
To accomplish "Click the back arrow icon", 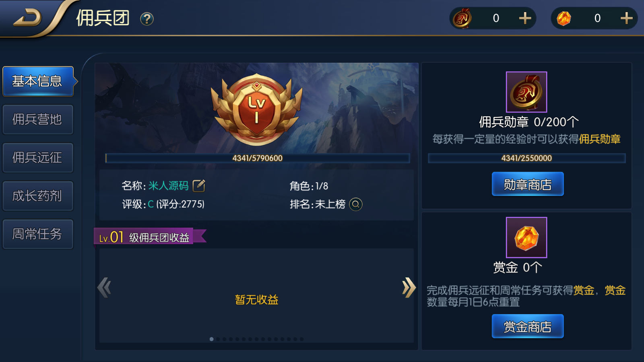I will (x=27, y=18).
